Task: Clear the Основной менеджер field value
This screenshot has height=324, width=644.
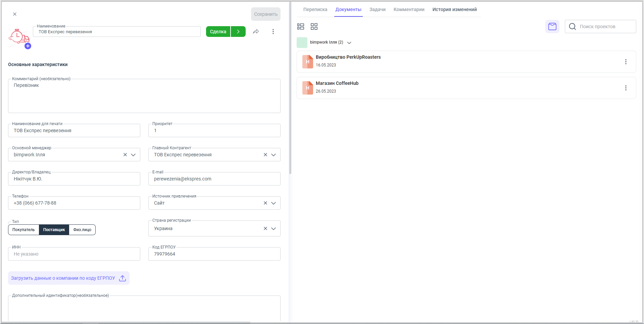Action: [125, 155]
